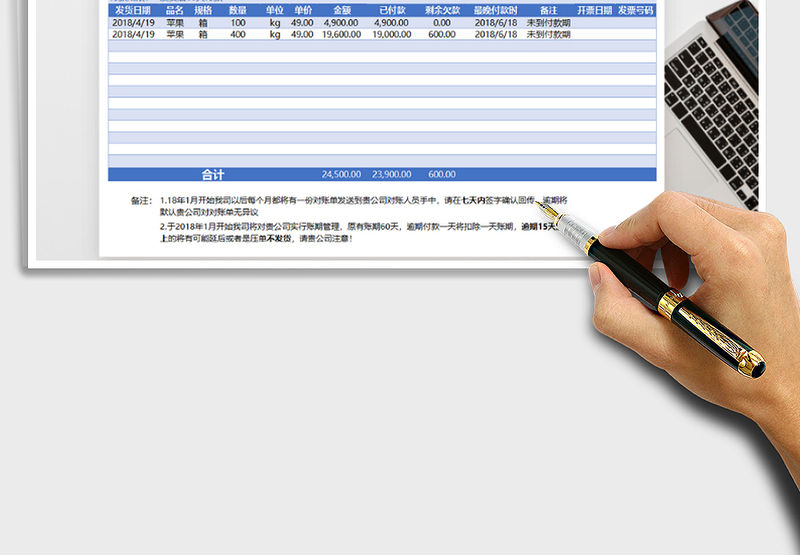Click the 23,900.00 total paid cell
The height and width of the screenshot is (555, 800).
[392, 174]
